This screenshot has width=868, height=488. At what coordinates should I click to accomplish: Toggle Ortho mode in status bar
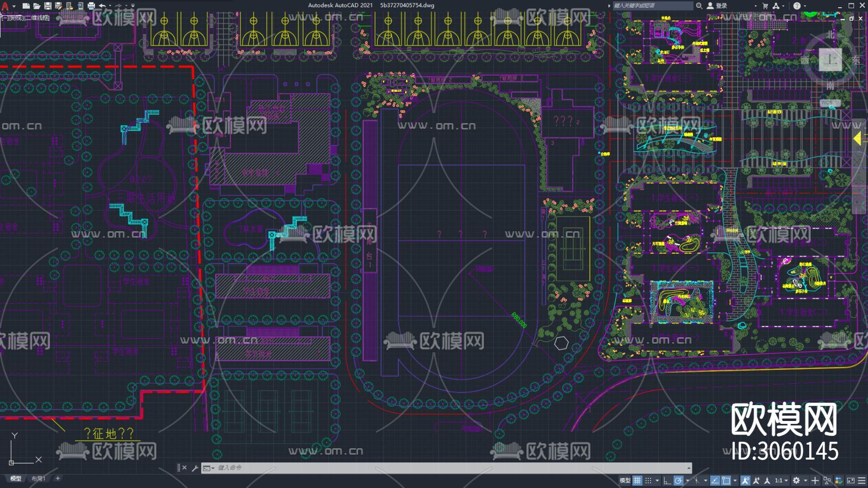[667, 480]
